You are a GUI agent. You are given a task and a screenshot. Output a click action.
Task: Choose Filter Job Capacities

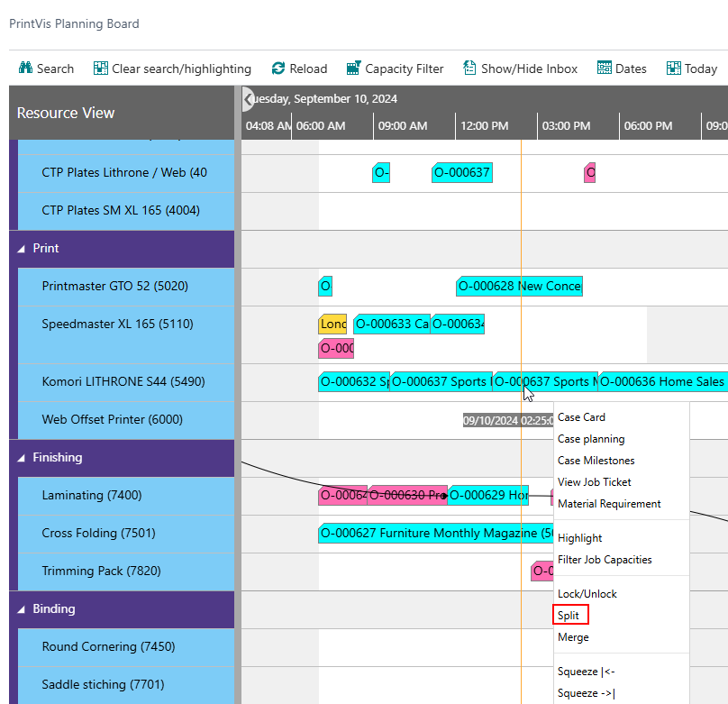(605, 560)
